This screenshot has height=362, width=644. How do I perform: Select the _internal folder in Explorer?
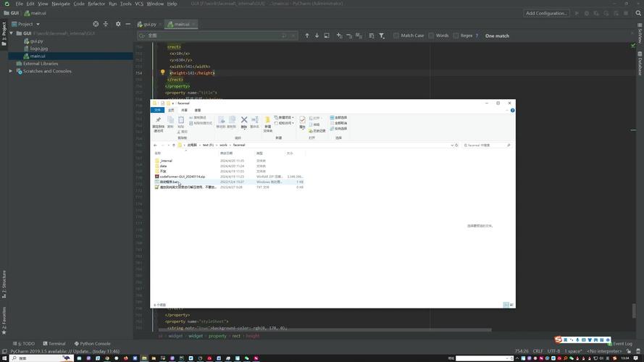[166, 161]
